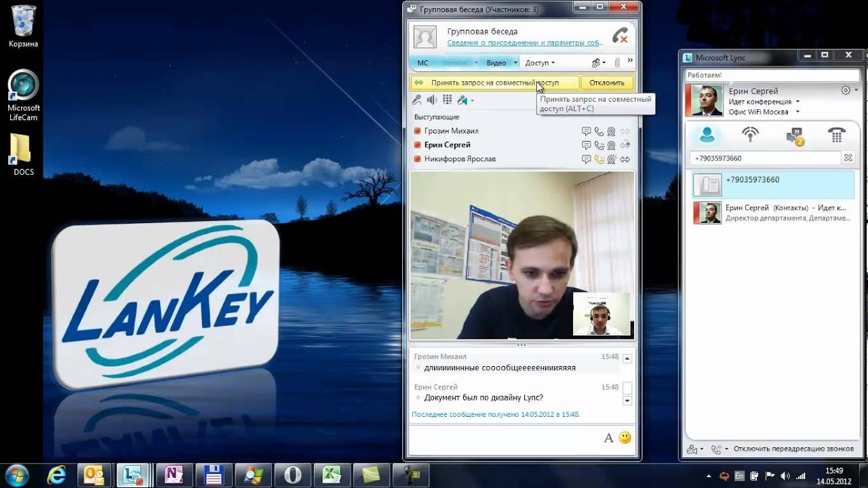Clear the Lync search field X
Screen dimensions: 868x488
coord(848,158)
